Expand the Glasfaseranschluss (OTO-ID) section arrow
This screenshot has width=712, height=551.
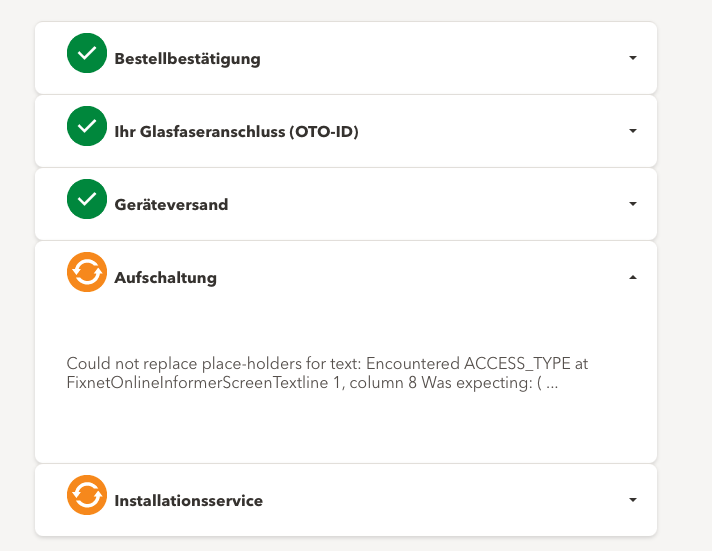[632, 131]
